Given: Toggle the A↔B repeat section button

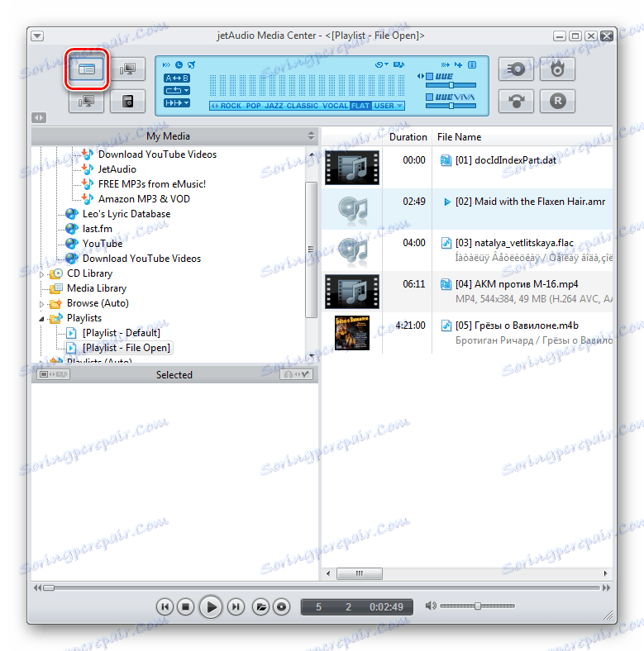Looking at the screenshot, I should point(177,78).
